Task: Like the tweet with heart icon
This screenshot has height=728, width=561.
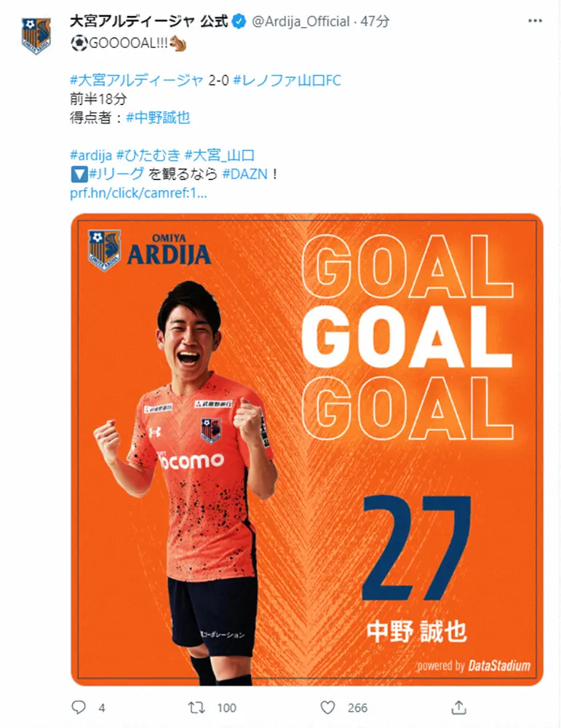Action: (x=327, y=707)
